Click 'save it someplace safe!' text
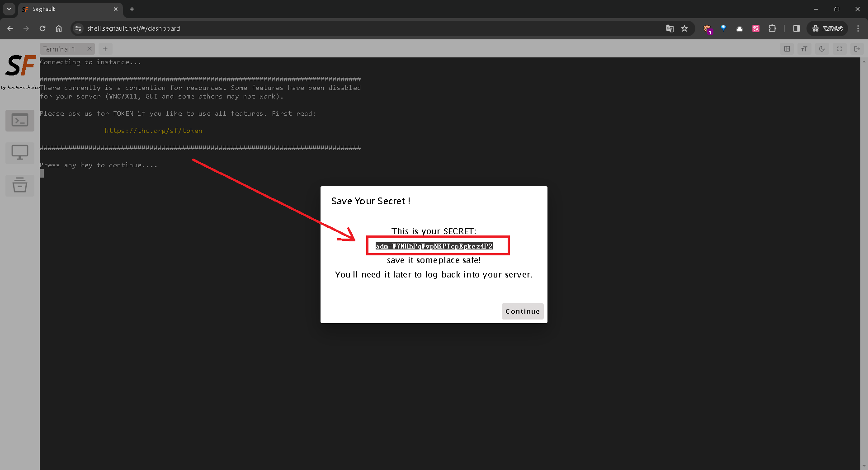 pos(434,260)
